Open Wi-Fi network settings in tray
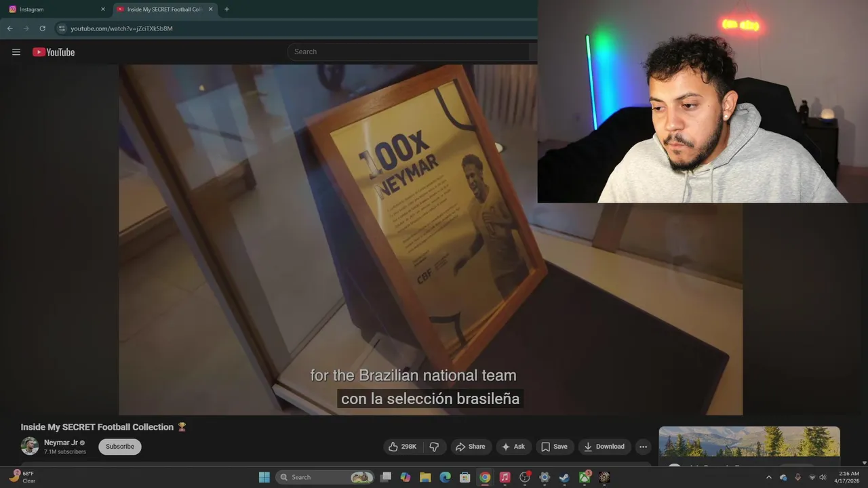This screenshot has height=488, width=868. point(812,477)
